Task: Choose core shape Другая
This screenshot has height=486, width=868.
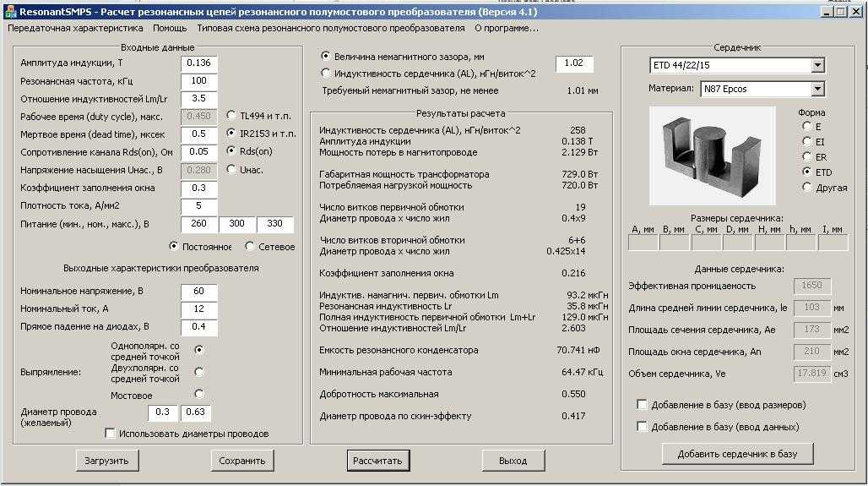Action: point(806,188)
